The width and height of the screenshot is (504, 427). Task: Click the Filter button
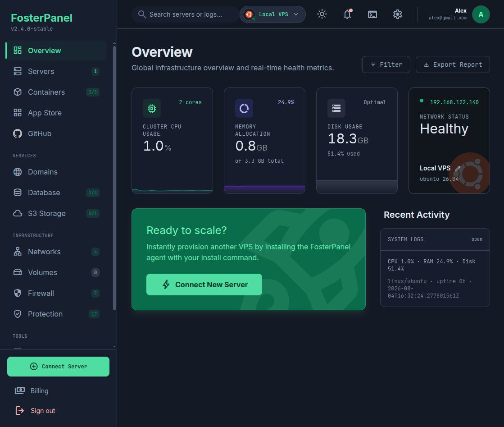coord(386,64)
